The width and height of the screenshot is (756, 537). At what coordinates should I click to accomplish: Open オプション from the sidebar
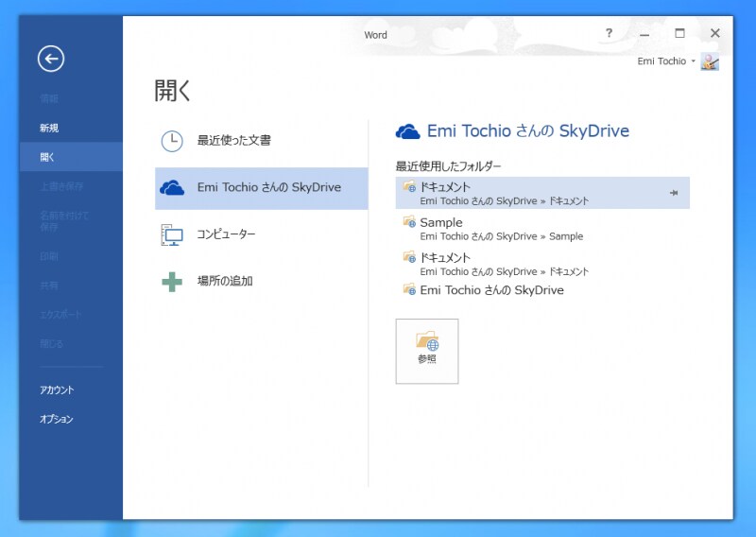point(57,419)
